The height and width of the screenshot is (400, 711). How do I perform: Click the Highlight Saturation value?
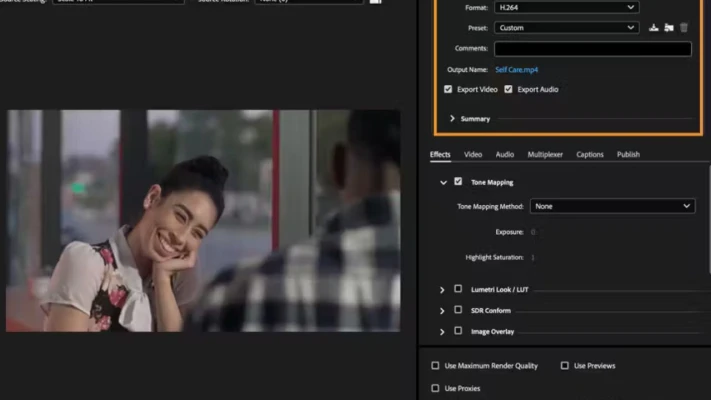pos(533,257)
